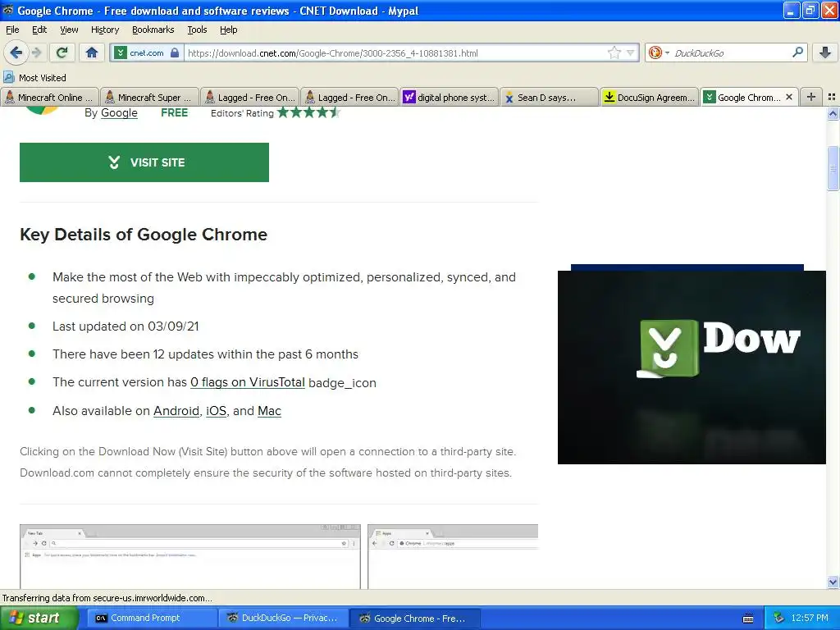Click the Last updated on 03/09/21 text
The image size is (840, 630).
point(126,326)
